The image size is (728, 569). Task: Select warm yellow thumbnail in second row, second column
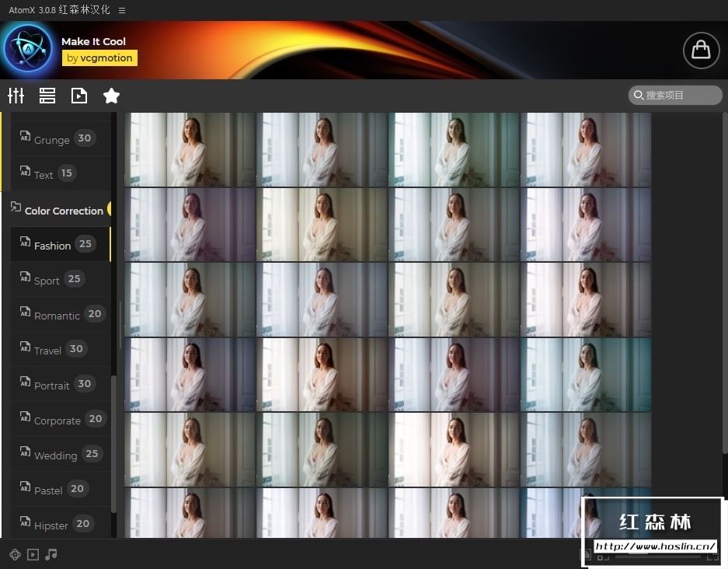[x=322, y=225]
